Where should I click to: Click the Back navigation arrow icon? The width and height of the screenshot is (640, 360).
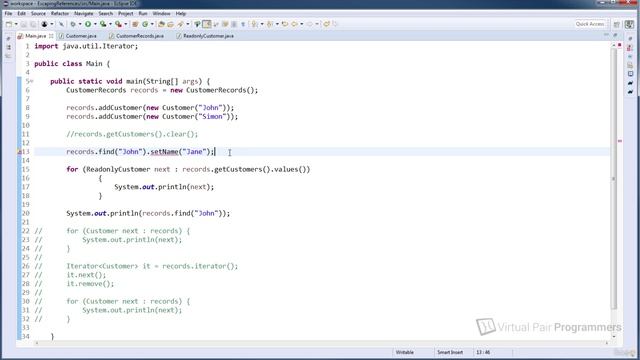coord(294,24)
